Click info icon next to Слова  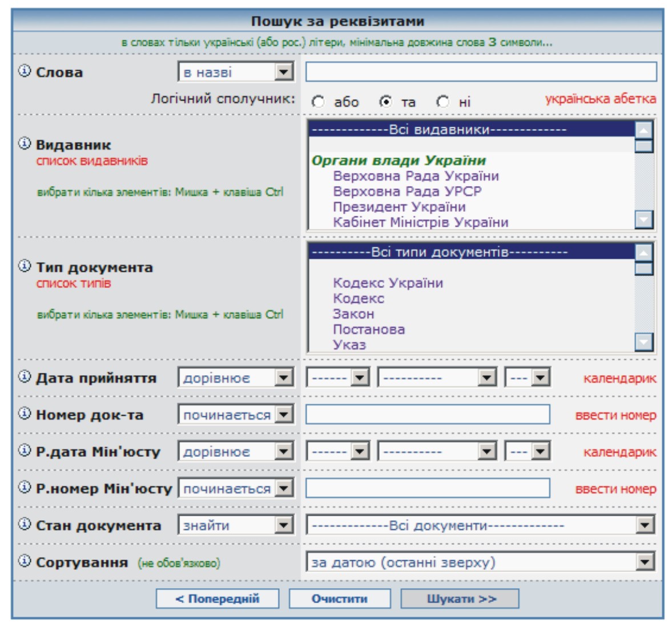pos(25,71)
